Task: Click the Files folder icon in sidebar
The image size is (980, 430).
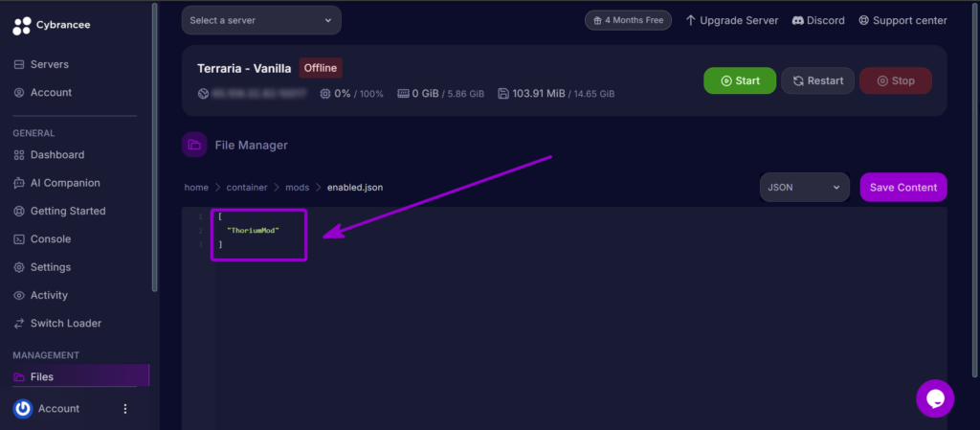Action: 19,377
